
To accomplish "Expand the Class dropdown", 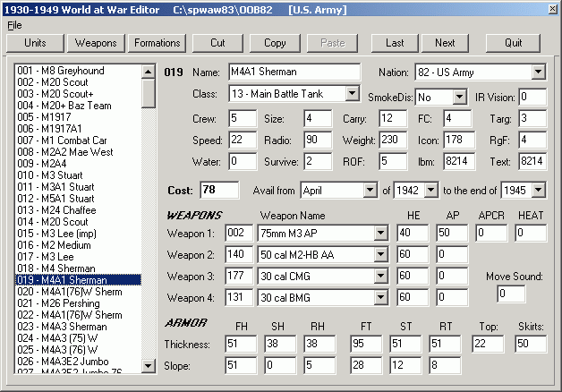I will coord(353,93).
